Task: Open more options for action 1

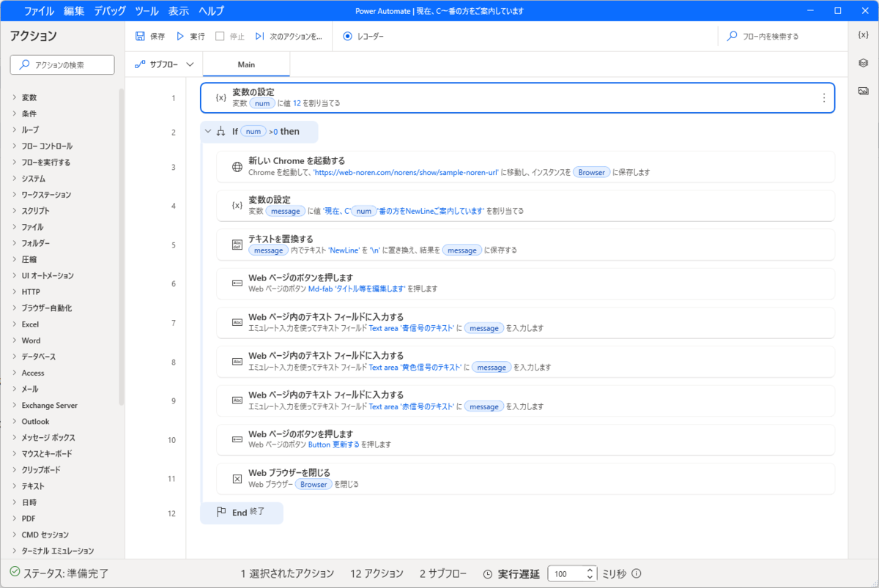Action: point(823,97)
